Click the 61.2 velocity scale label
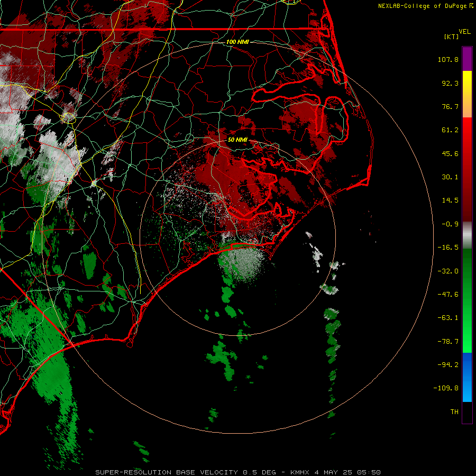 (x=450, y=130)
